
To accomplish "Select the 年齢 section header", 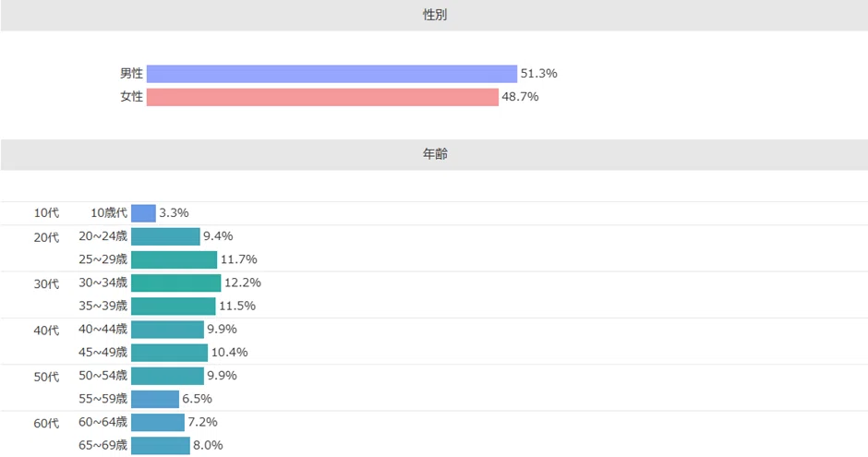I will click(434, 154).
